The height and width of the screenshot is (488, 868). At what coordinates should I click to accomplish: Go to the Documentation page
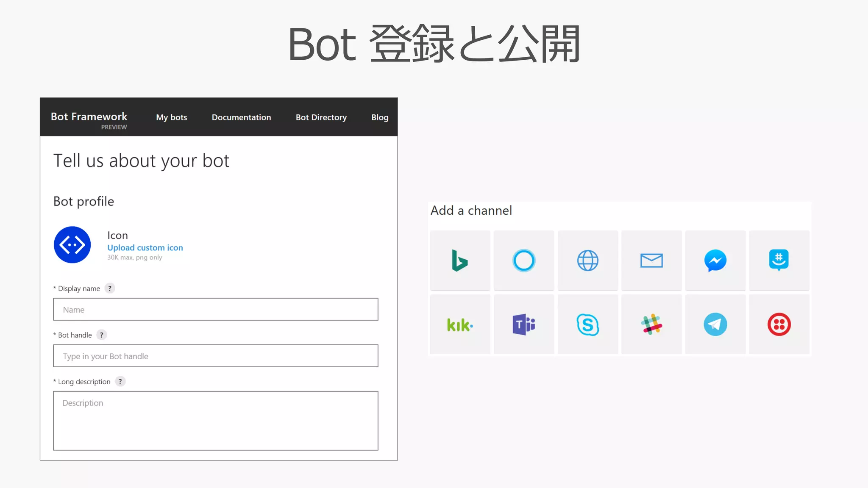(241, 117)
